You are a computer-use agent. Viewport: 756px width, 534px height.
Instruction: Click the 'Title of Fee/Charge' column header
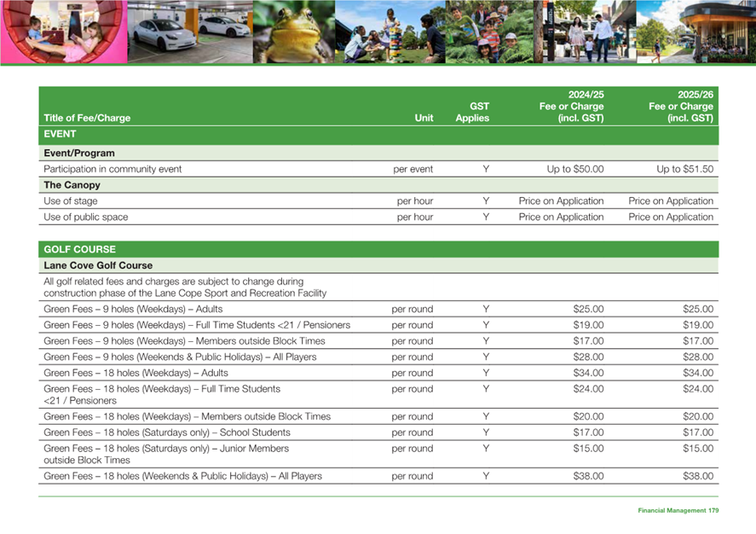pos(87,119)
